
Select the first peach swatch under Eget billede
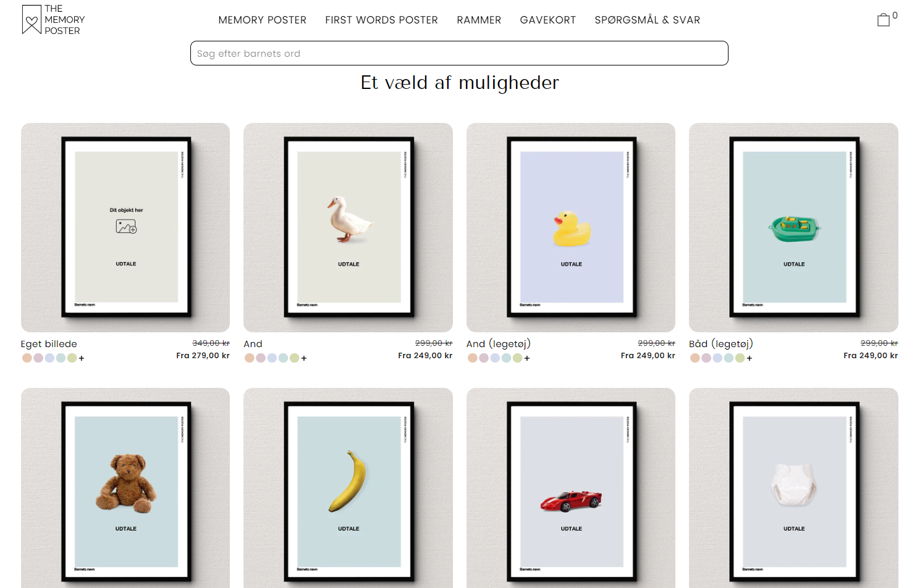[27, 358]
